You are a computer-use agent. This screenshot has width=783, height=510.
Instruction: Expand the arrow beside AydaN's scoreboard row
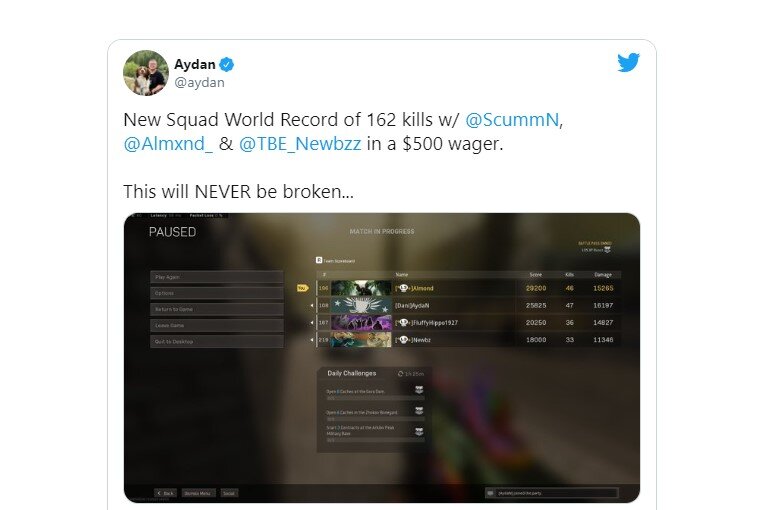tap(313, 305)
